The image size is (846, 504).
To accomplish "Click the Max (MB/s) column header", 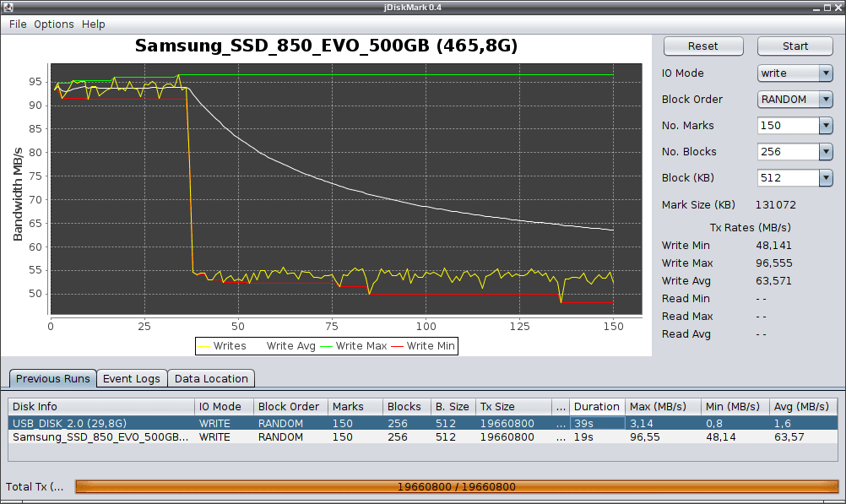I will coord(663,407).
